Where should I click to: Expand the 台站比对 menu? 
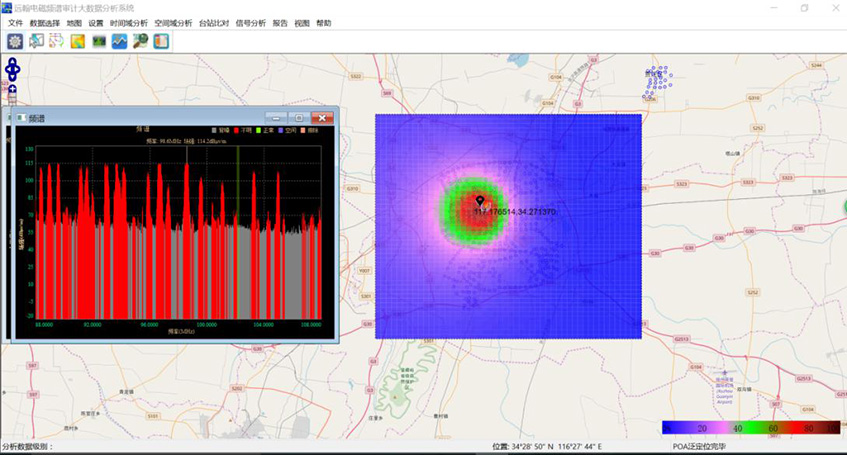click(x=214, y=23)
